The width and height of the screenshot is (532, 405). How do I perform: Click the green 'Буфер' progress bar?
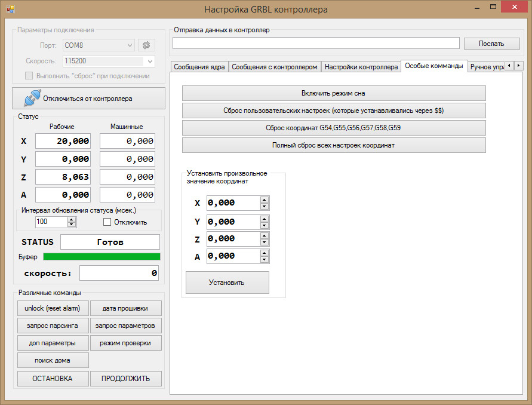coord(102,257)
